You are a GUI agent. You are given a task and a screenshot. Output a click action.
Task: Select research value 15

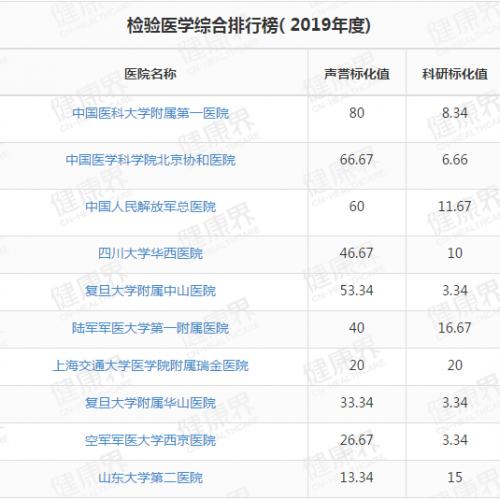coord(455,477)
